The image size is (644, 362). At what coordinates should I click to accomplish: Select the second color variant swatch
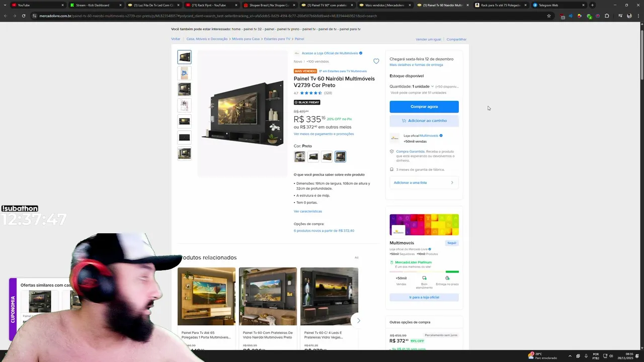(313, 156)
